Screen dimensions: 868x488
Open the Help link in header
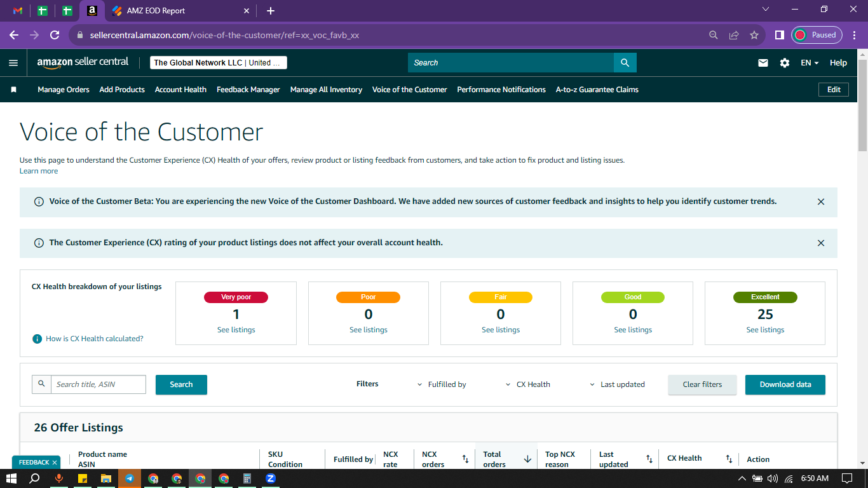[838, 63]
